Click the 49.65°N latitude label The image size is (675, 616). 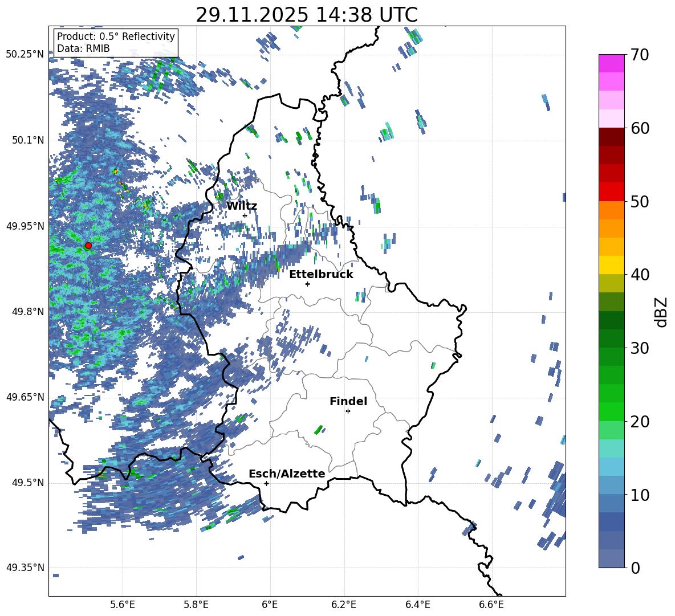pos(25,397)
